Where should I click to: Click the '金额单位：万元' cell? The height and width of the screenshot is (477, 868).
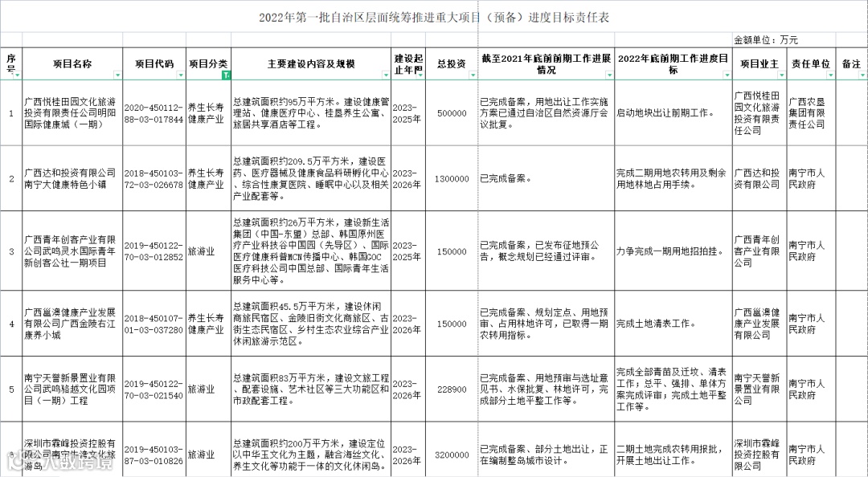[766, 40]
